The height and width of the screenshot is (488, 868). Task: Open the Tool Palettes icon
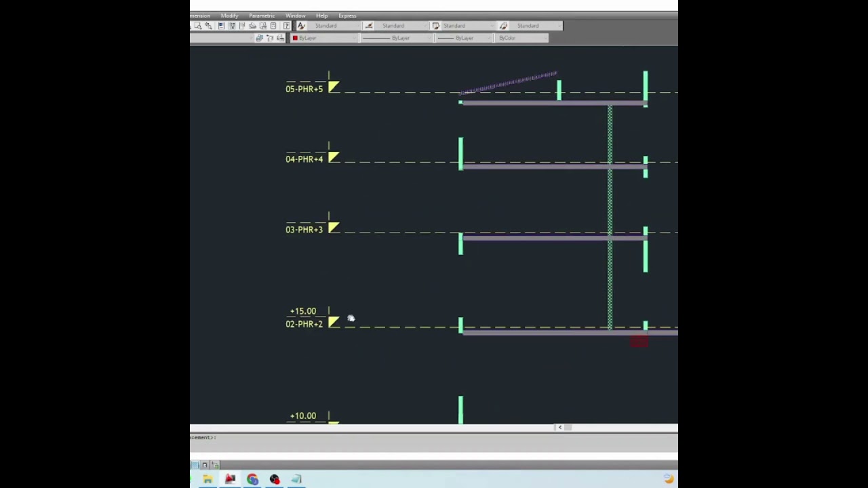(242, 26)
